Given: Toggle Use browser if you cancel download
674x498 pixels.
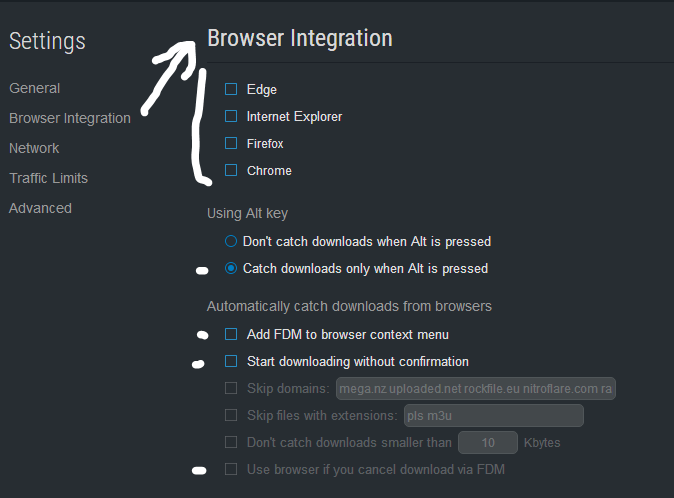Looking at the screenshot, I should click(x=231, y=469).
